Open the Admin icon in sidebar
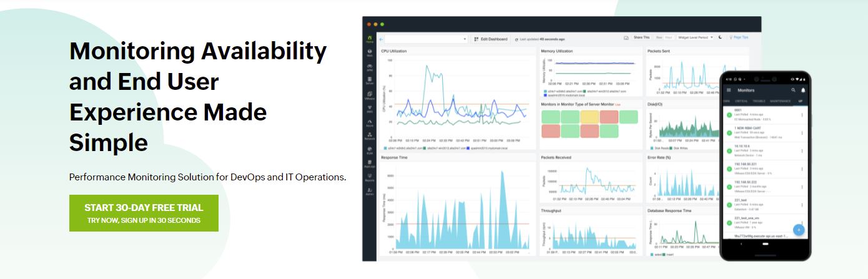This screenshot has width=868, height=279. coord(370,191)
